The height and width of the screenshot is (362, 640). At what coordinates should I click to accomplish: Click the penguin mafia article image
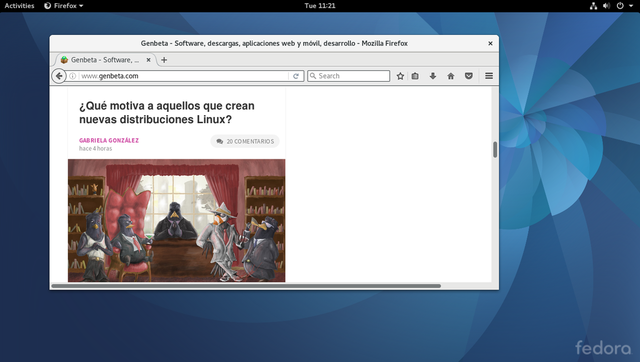176,220
